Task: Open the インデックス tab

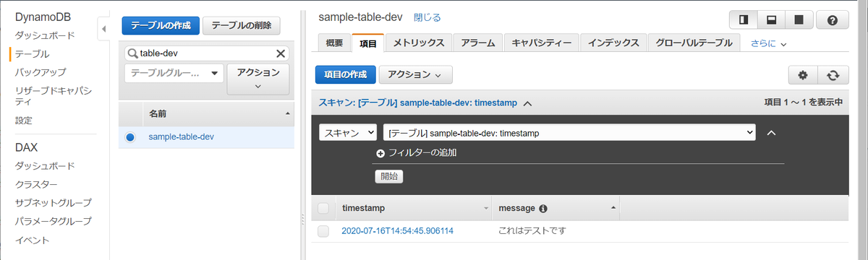Action: coord(613,43)
